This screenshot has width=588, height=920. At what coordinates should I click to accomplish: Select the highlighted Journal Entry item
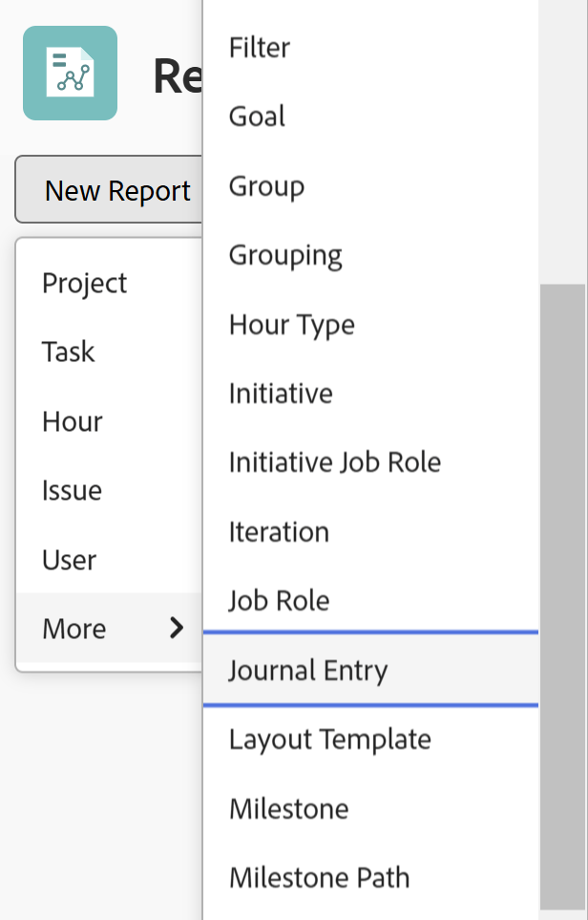tap(308, 670)
